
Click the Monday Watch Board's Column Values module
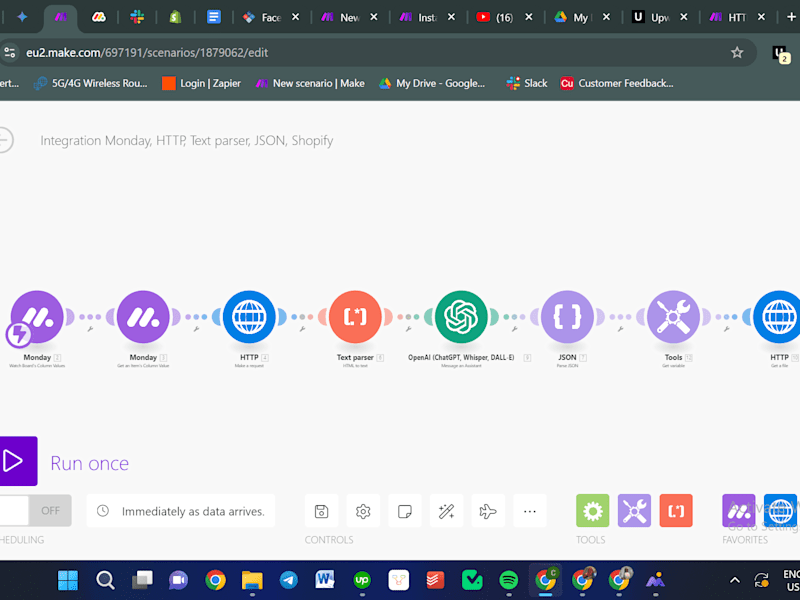tap(37, 317)
